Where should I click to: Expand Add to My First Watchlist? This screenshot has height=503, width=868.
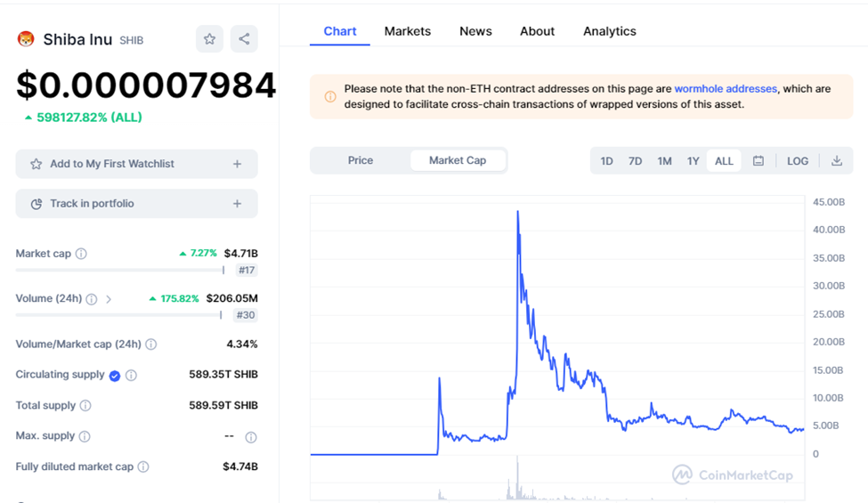click(x=237, y=164)
